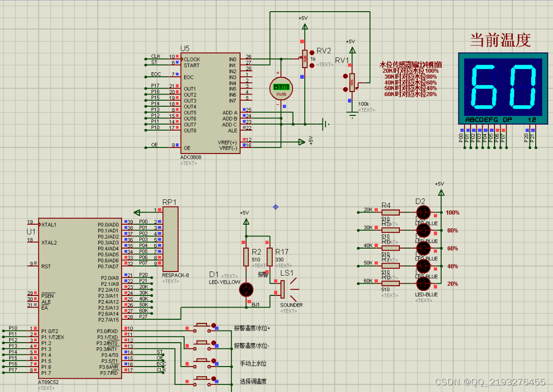Increase RV1 with its upper red arrow
Viewport: 553px width, 392px height.
click(x=345, y=76)
